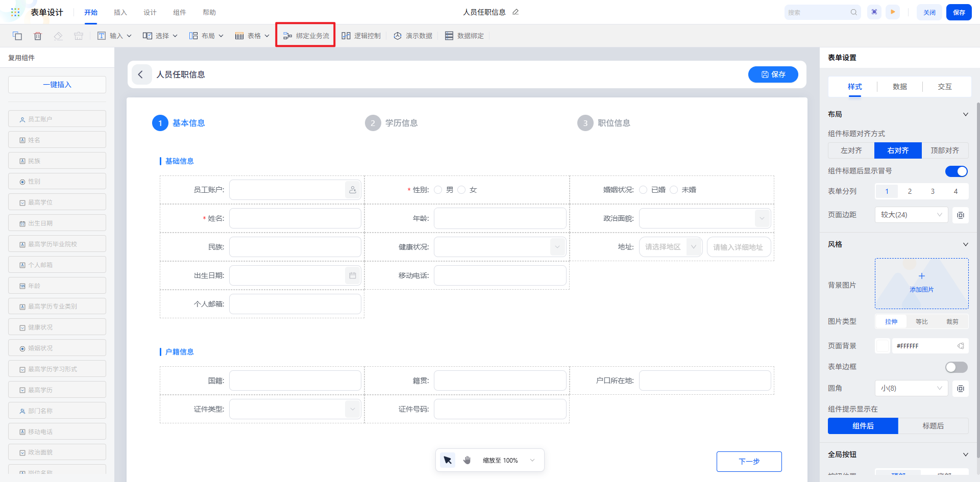Open the 健康状况 dropdown
This screenshot has width=980, height=482.
500,247
